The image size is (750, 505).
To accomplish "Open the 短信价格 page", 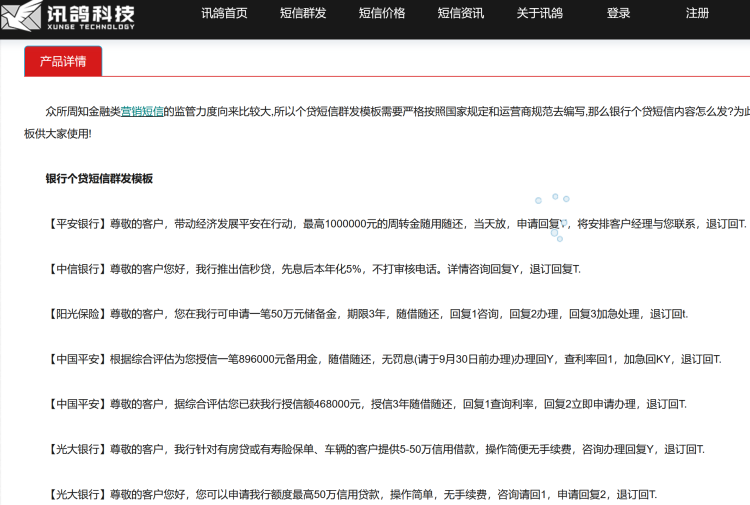I will coord(382,14).
